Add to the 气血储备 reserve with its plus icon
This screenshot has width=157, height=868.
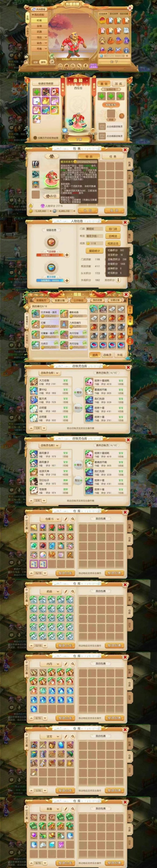[67, 255]
